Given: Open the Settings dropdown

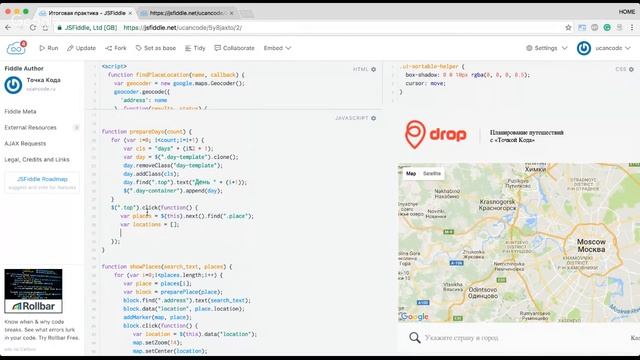Looking at the screenshot, I should point(547,48).
